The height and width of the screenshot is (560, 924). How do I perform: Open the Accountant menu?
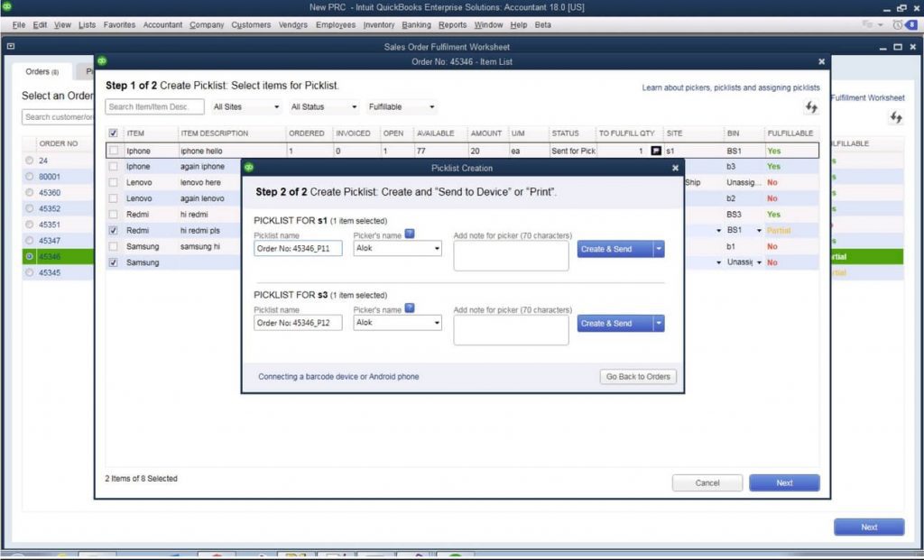click(162, 24)
